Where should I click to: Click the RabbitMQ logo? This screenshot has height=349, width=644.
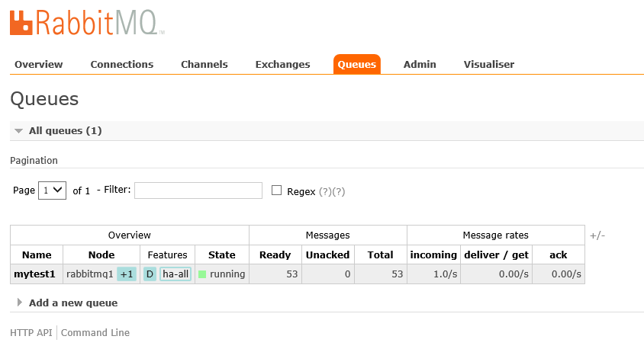pos(87,22)
